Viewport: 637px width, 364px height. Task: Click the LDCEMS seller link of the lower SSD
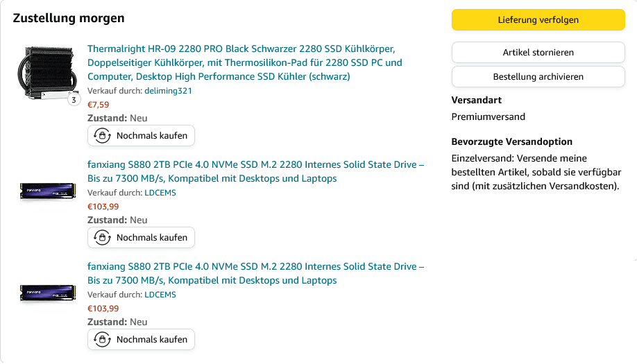[160, 295]
